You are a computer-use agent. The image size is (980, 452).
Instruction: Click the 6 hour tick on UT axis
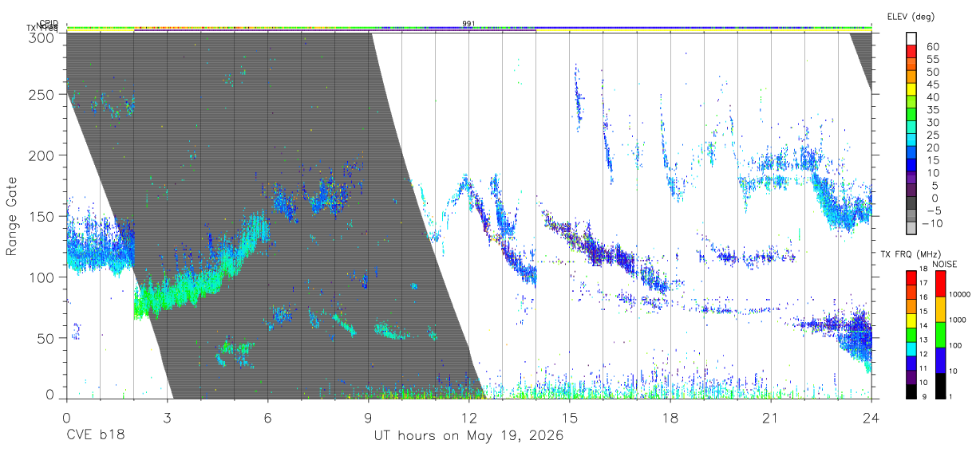268,418
